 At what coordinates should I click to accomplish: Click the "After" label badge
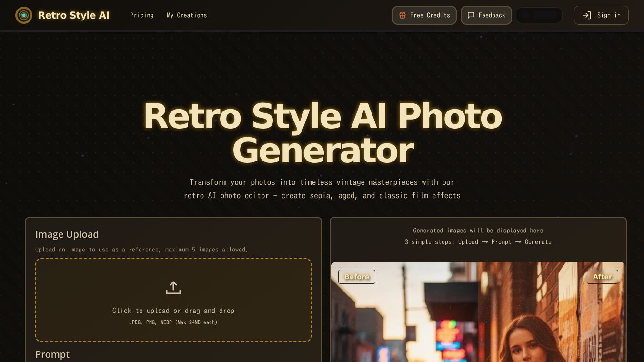pos(603,277)
